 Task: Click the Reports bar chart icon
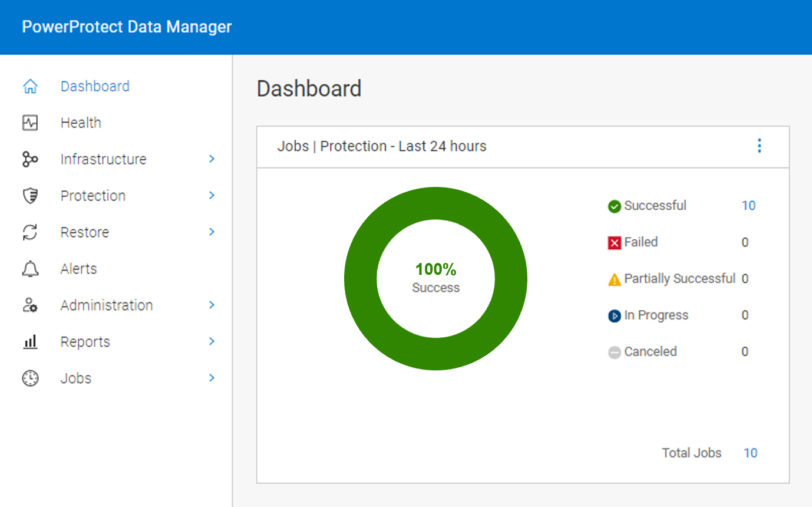coord(30,342)
